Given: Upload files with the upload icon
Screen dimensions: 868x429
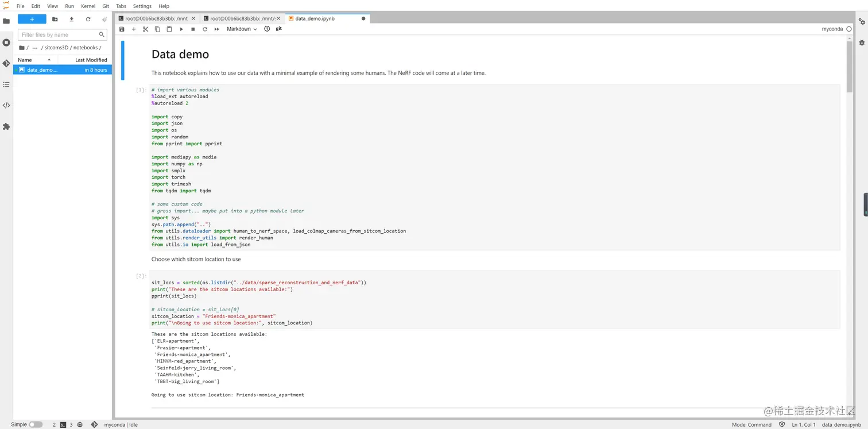Looking at the screenshot, I should coord(71,19).
